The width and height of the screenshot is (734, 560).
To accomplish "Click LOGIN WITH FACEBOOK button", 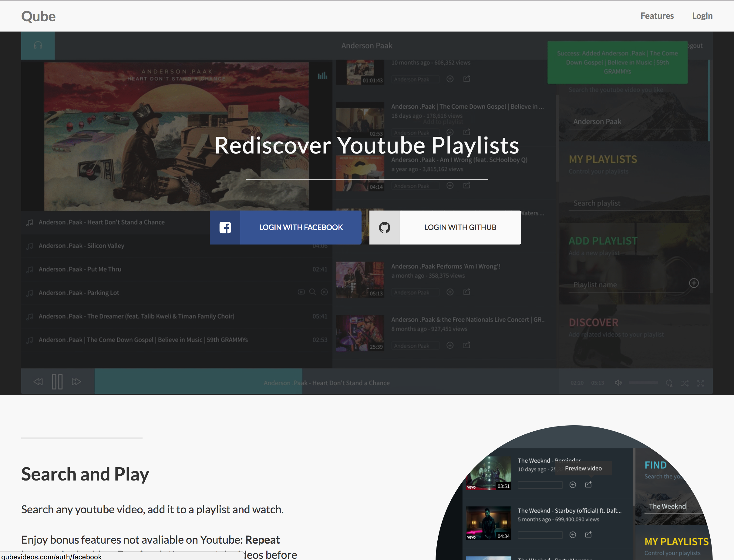I will pos(301,227).
